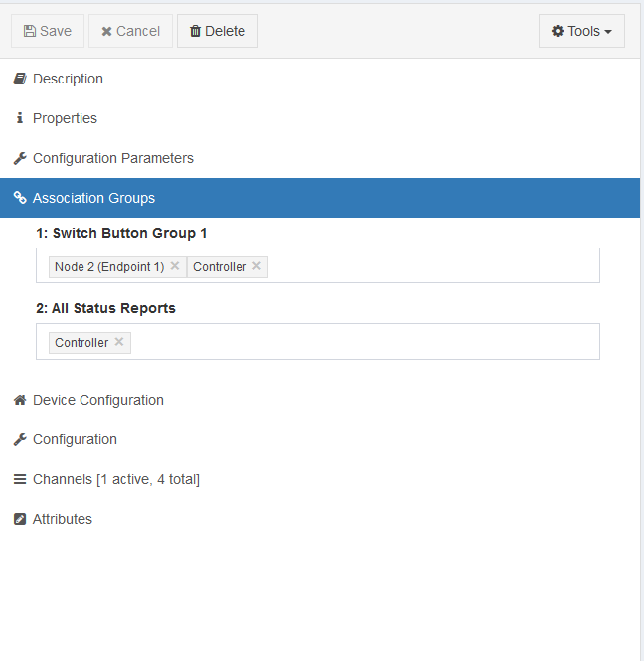Click the list icon beside Channels
This screenshot has height=661, width=644.
coord(20,479)
